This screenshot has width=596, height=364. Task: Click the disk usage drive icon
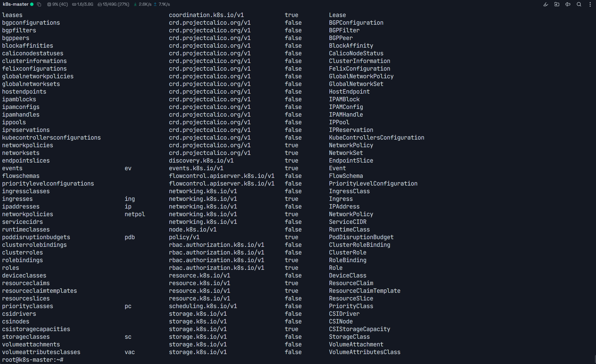tap(100, 4)
